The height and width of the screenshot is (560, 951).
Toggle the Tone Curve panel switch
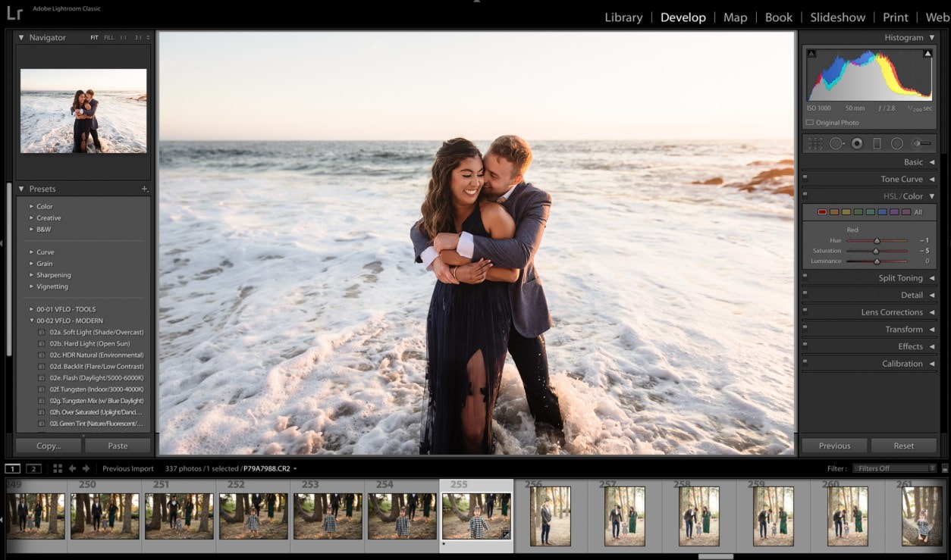coord(805,179)
